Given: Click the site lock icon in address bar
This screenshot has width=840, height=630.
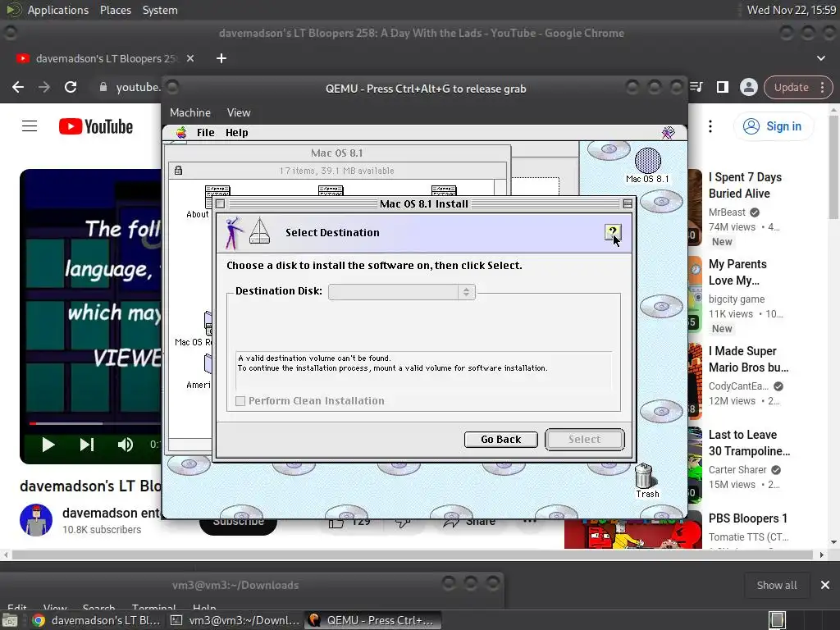Looking at the screenshot, I should [103, 87].
